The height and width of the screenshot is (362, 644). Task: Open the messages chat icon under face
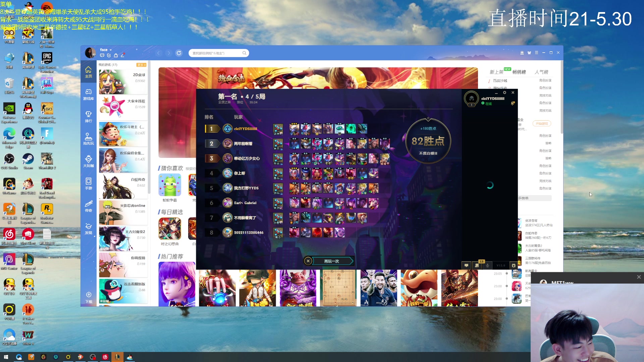pyautogui.click(x=102, y=55)
